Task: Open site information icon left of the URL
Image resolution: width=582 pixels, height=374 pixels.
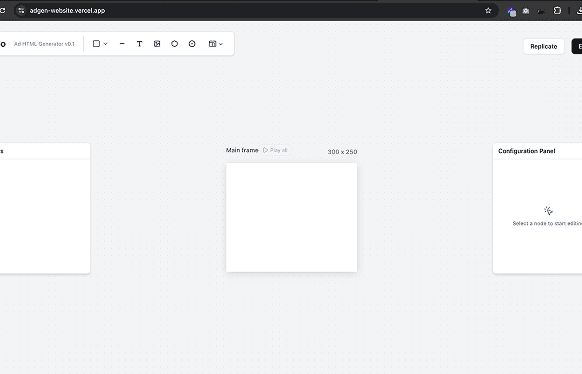Action: coord(21,10)
